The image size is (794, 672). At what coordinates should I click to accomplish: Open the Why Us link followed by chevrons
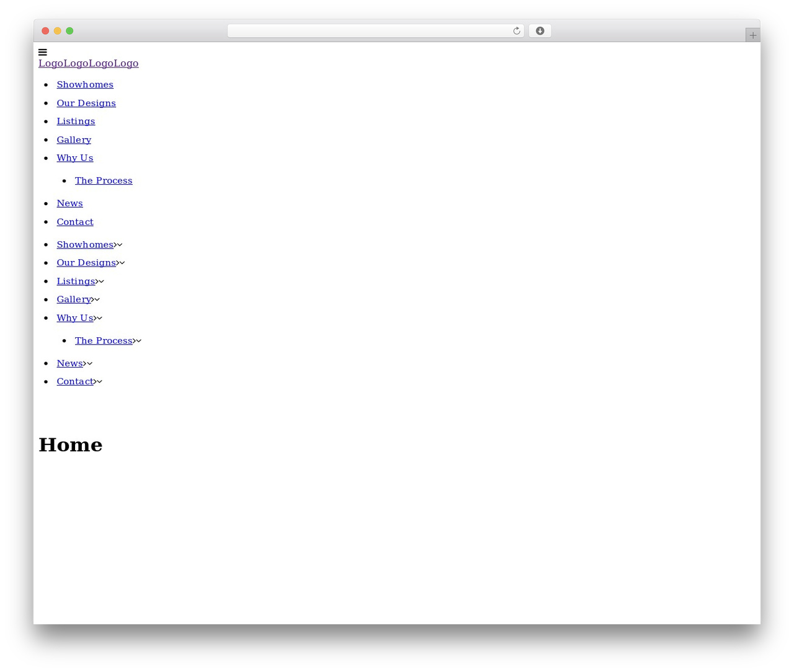coord(75,317)
